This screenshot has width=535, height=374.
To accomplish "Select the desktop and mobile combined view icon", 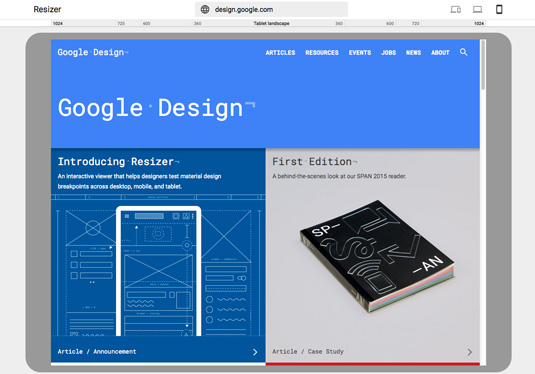I will point(456,10).
